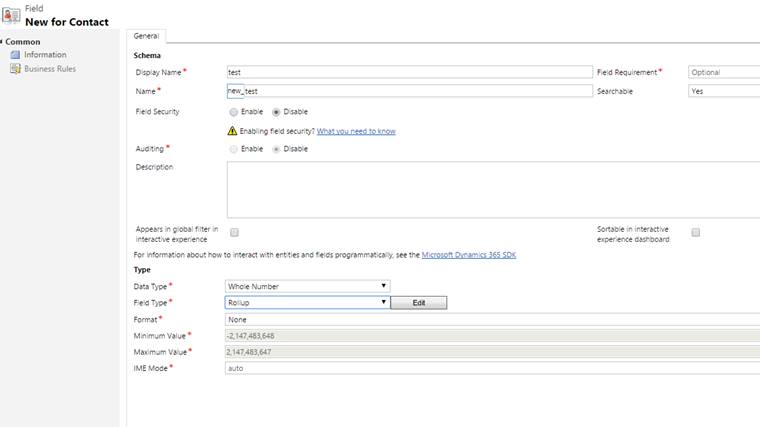Switch to the General tab
Screen dimensions: 760x427
(146, 36)
